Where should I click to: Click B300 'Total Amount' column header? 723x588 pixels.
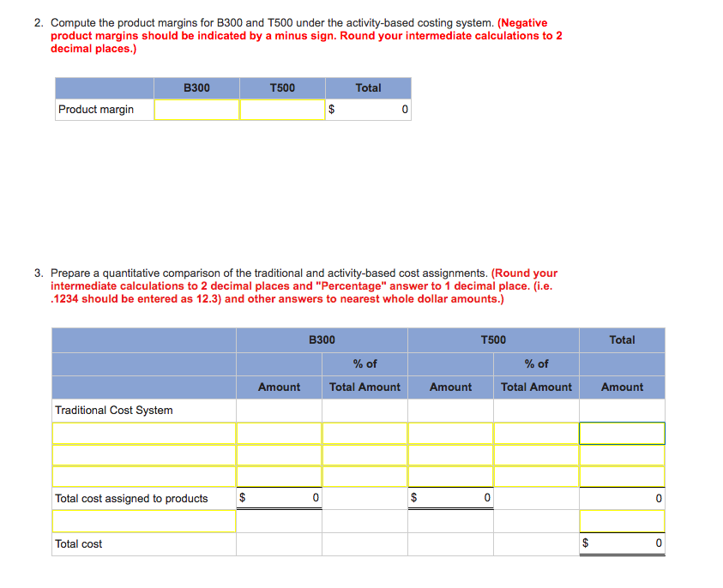click(365, 387)
